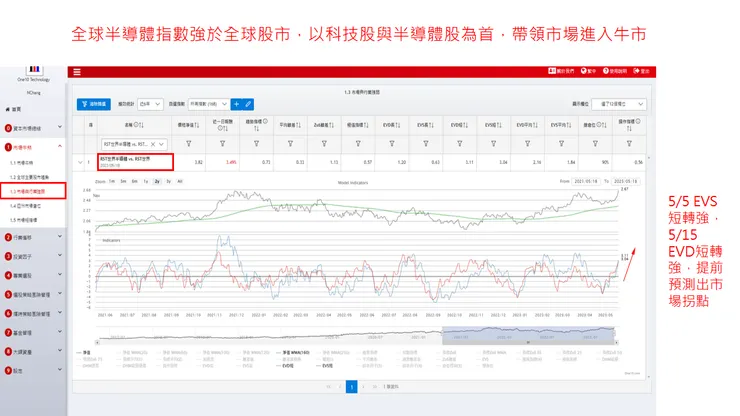Open filter funnel under EVS長 column
740x416 pixels.
point(426,144)
